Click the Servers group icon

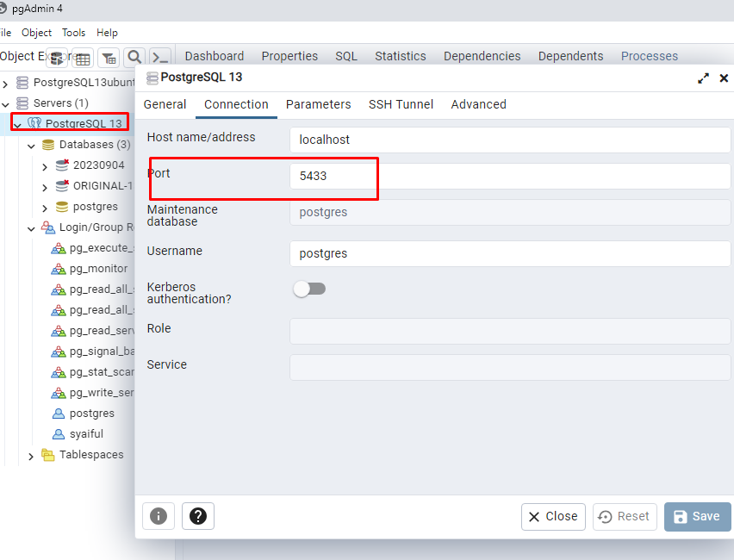point(22,103)
